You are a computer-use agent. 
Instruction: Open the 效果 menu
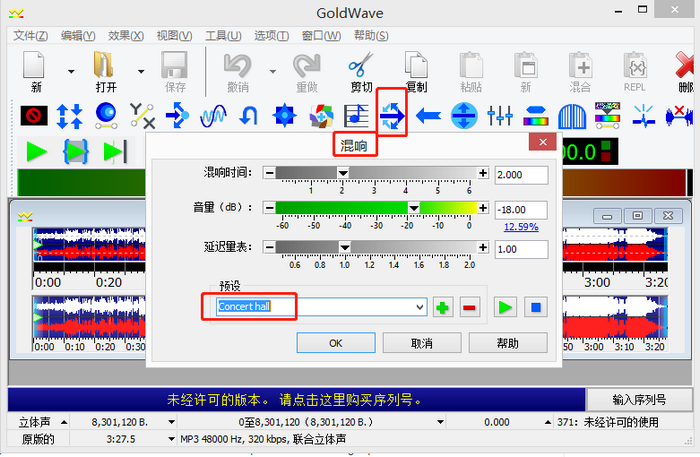pyautogui.click(x=126, y=36)
